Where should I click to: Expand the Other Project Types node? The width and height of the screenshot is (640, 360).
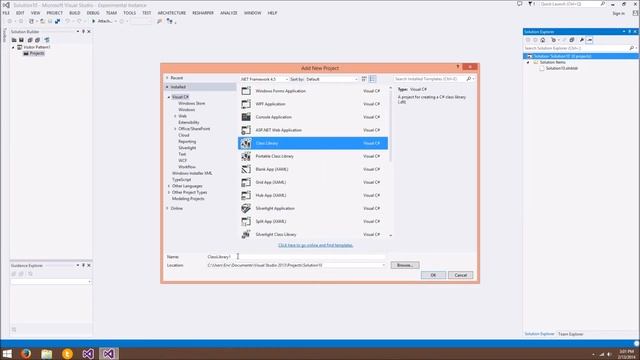pyautogui.click(x=169, y=192)
